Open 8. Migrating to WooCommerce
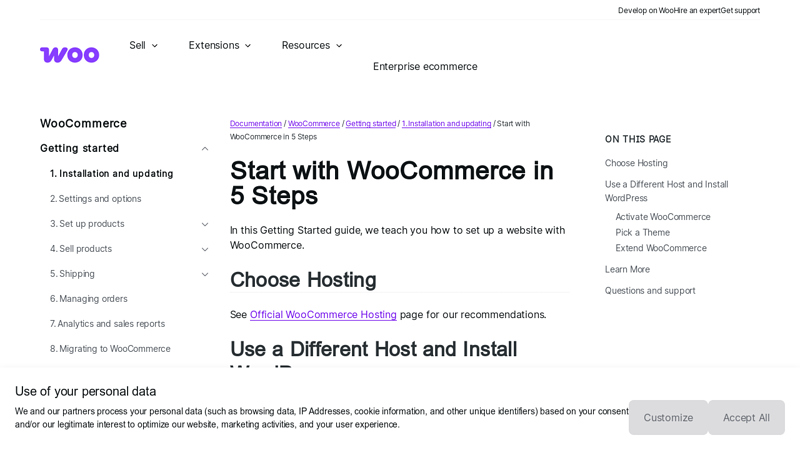This screenshot has height=450, width=800. pyautogui.click(x=110, y=348)
